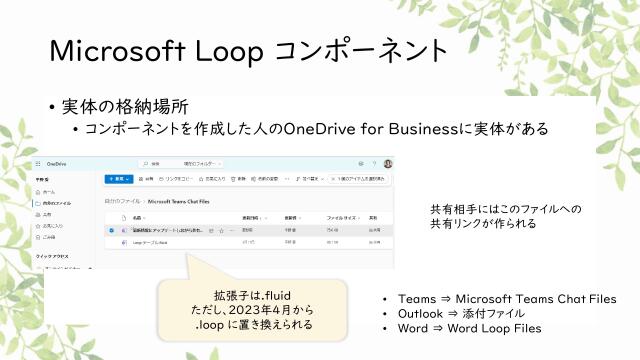640x360 pixels.
Task: Click the OneDrive title in header
Action: click(x=56, y=164)
